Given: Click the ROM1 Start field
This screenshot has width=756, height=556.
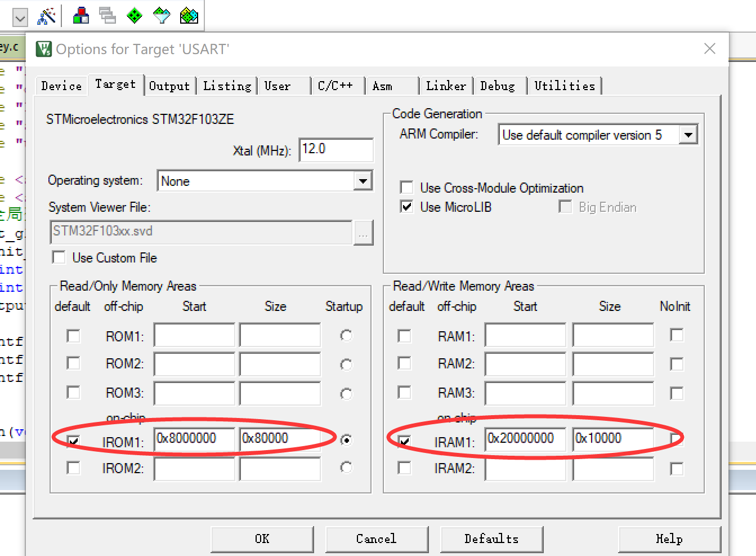Looking at the screenshot, I should [x=194, y=335].
